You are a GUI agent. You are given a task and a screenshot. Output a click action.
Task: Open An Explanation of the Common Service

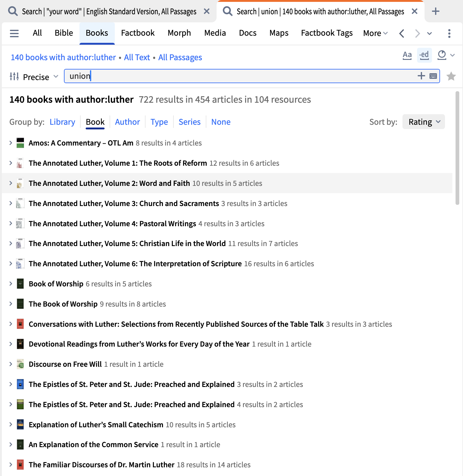(93, 445)
